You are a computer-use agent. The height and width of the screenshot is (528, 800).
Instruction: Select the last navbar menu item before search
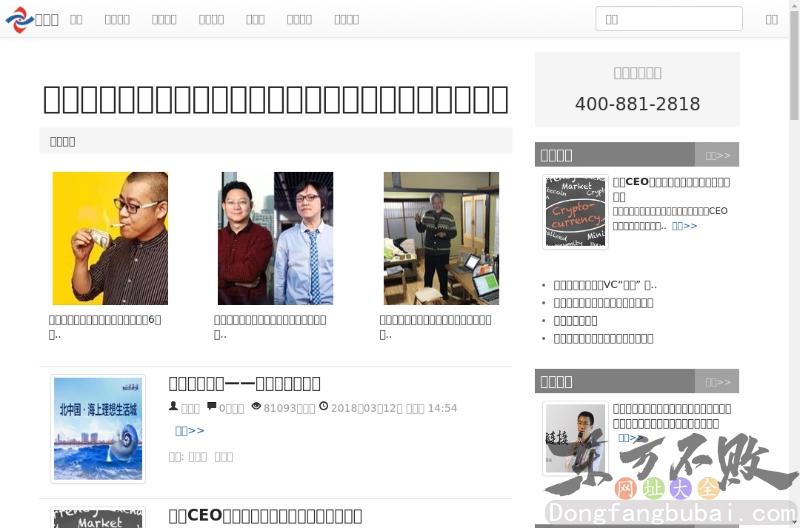coord(346,19)
